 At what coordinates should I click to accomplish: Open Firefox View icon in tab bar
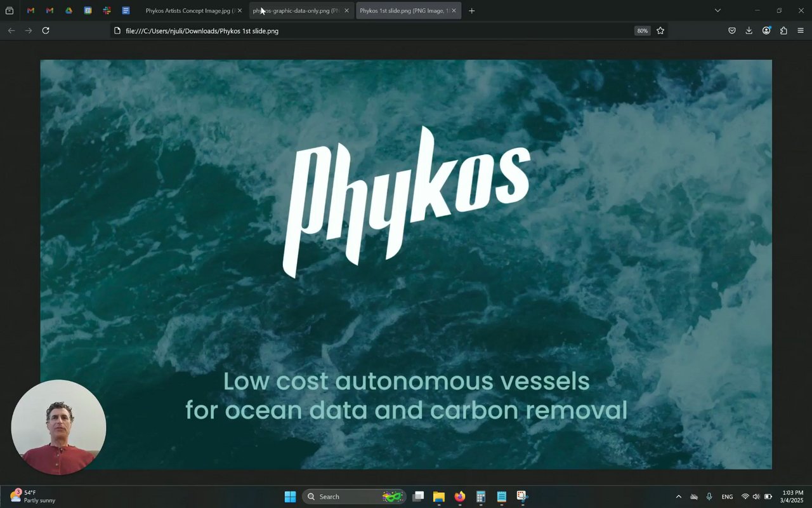(x=10, y=11)
